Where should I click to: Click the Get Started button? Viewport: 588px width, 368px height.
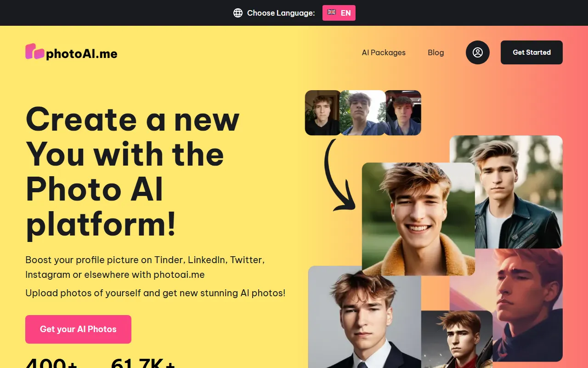click(531, 52)
